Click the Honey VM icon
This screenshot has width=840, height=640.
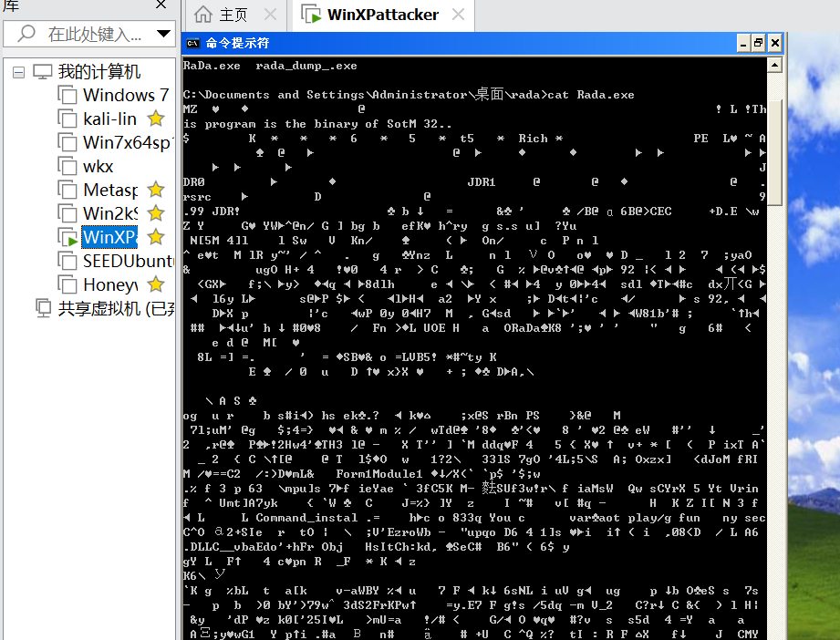click(67, 285)
